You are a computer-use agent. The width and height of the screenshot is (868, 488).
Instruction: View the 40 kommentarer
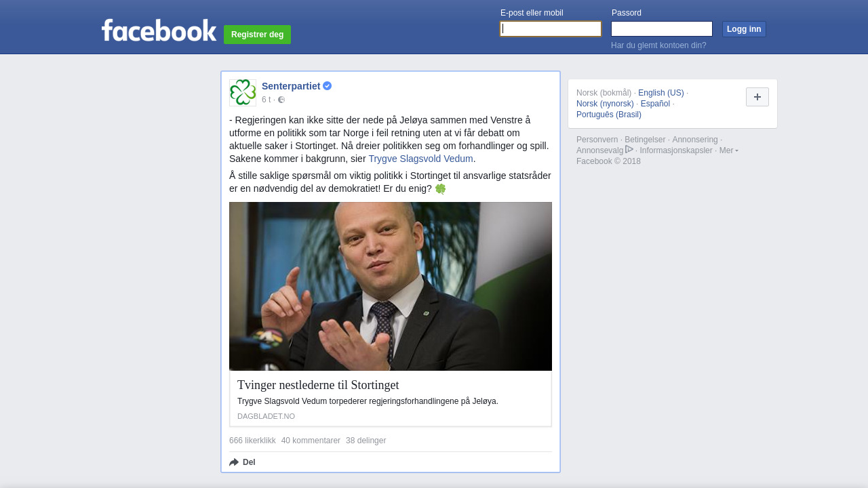point(311,441)
